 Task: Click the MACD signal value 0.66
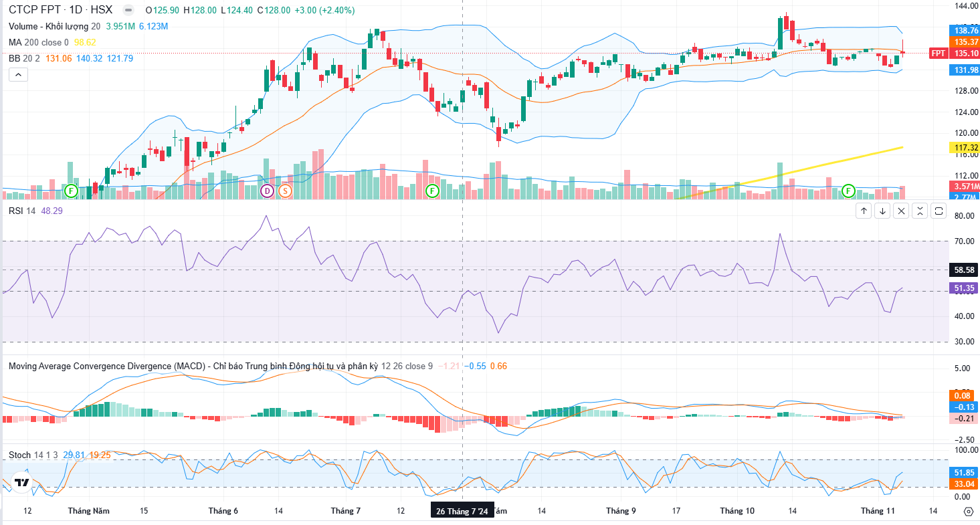(498, 366)
